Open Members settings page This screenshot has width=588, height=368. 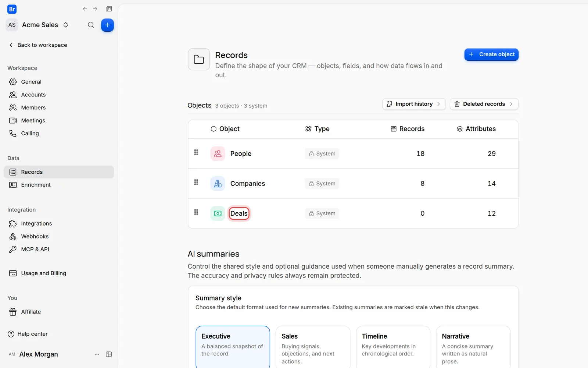59,107
